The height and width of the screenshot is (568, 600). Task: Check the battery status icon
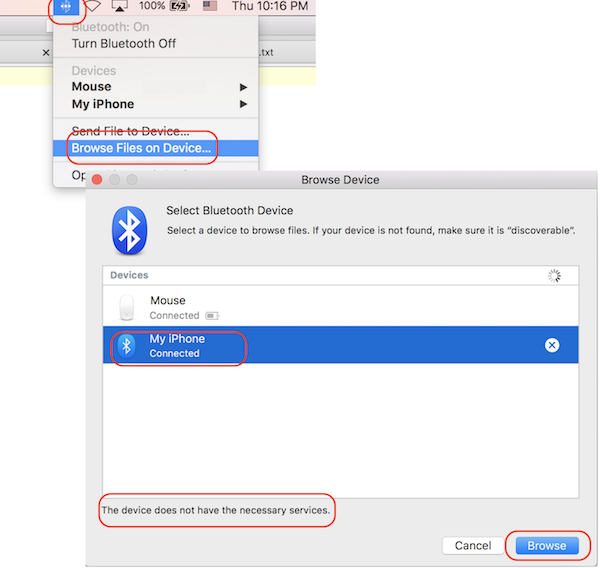pos(180,6)
